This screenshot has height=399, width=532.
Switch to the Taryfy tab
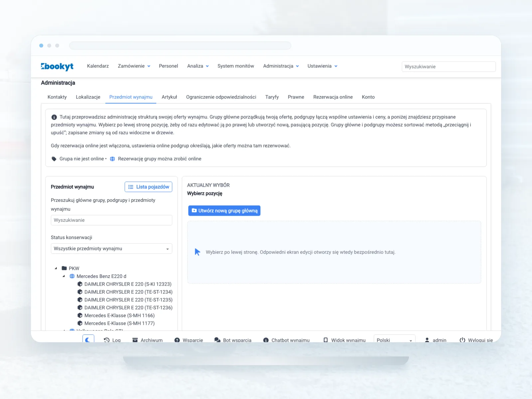[272, 97]
